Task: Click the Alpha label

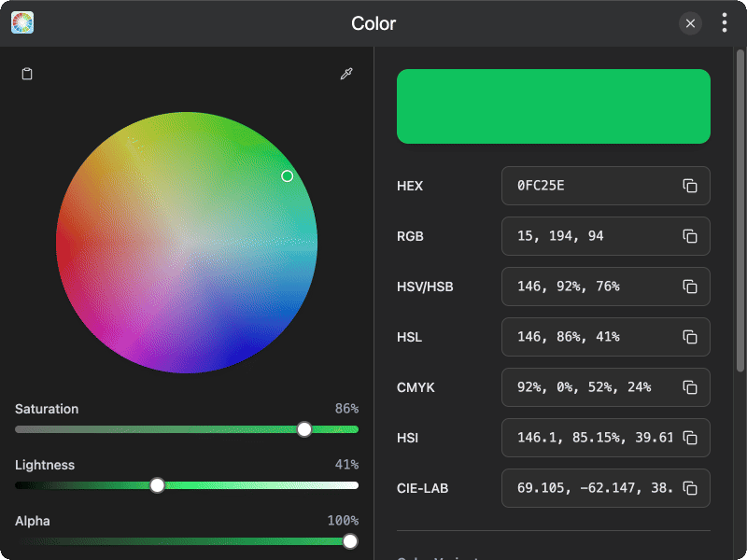Action: pyautogui.click(x=33, y=521)
